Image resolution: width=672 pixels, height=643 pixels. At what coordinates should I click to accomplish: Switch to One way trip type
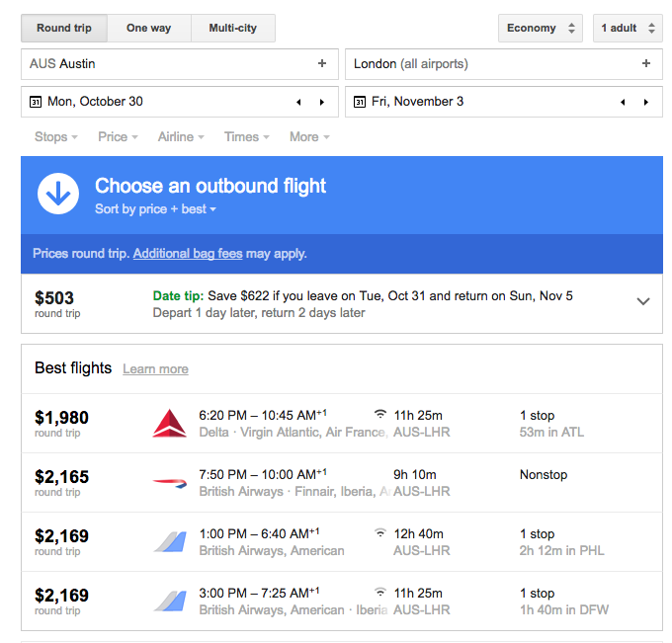[x=148, y=29]
